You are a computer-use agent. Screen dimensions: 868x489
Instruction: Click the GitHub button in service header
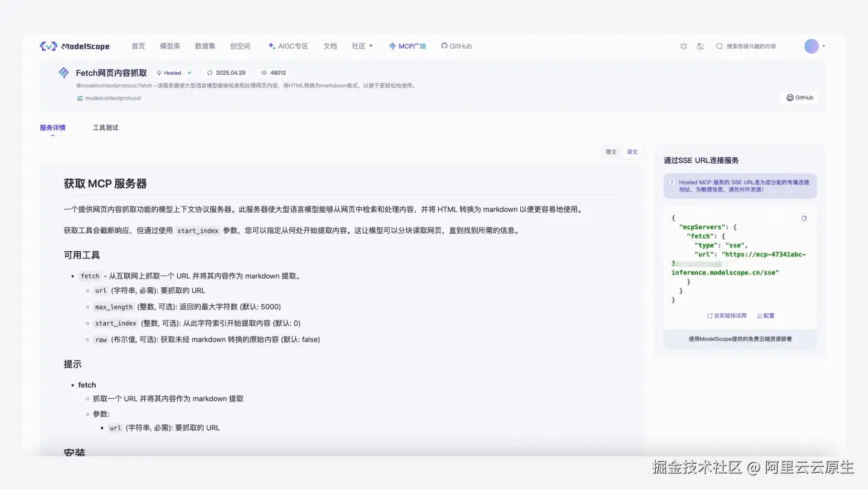click(x=800, y=98)
